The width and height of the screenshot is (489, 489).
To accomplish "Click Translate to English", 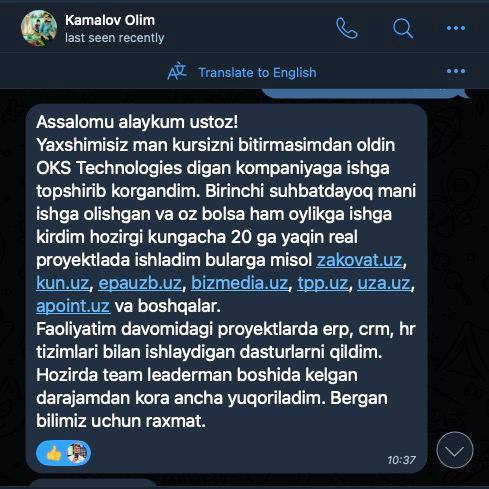I will point(257,72).
